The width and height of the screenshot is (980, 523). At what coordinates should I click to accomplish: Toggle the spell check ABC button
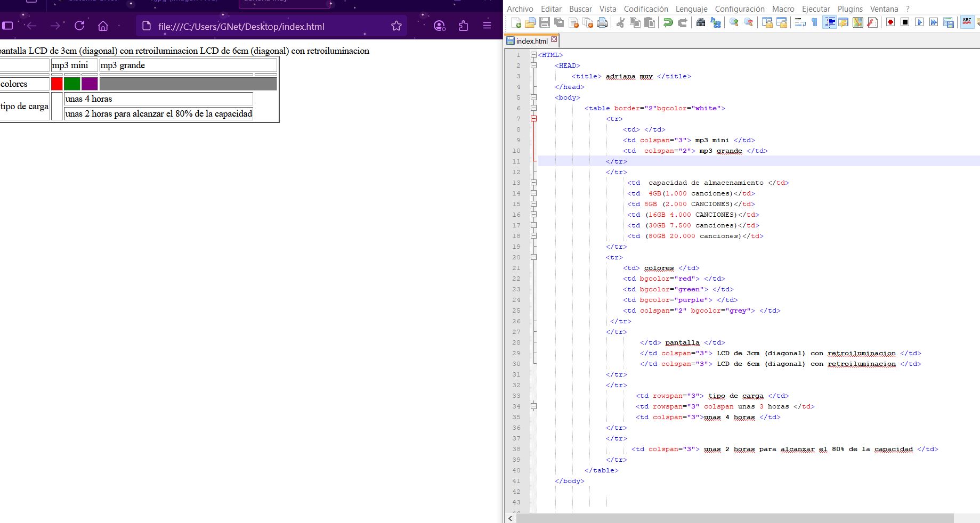[x=967, y=22]
